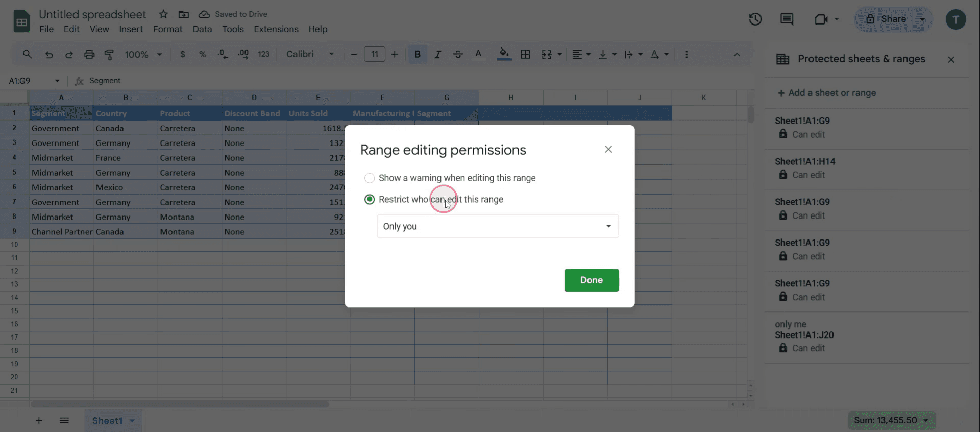
Task: Close the Range editing permissions dialog
Action: click(608, 149)
